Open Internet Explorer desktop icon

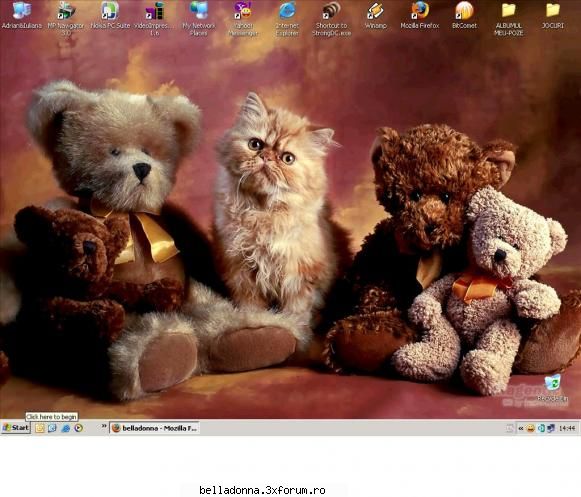(287, 19)
